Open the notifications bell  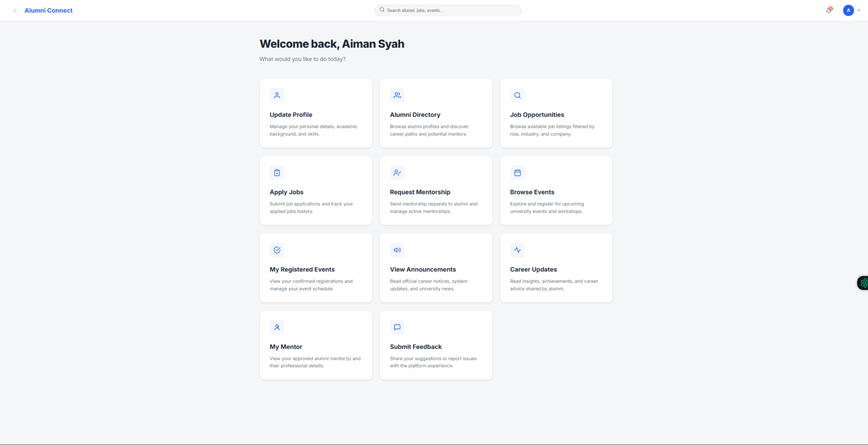coord(829,11)
